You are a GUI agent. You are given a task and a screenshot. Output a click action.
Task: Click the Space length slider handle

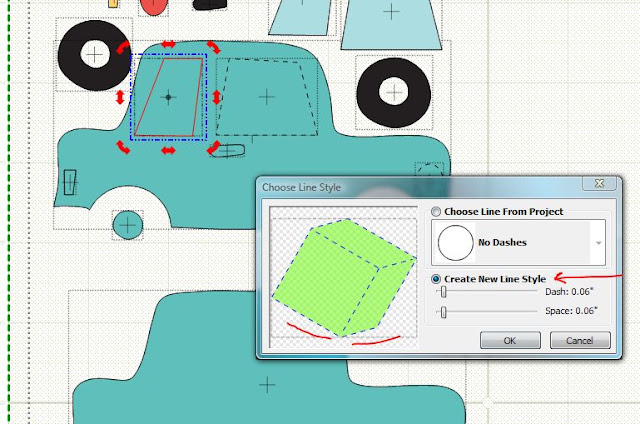443,312
